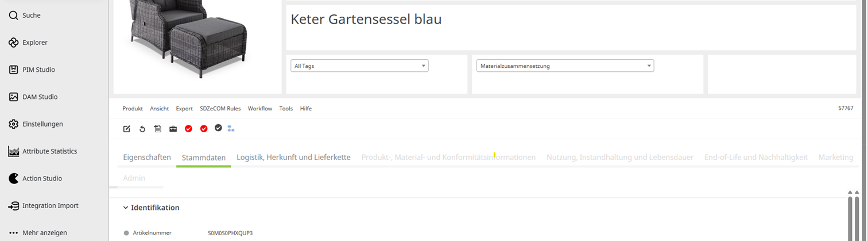
Task: Open Attribute Statistics
Action: pyautogui.click(x=42, y=151)
